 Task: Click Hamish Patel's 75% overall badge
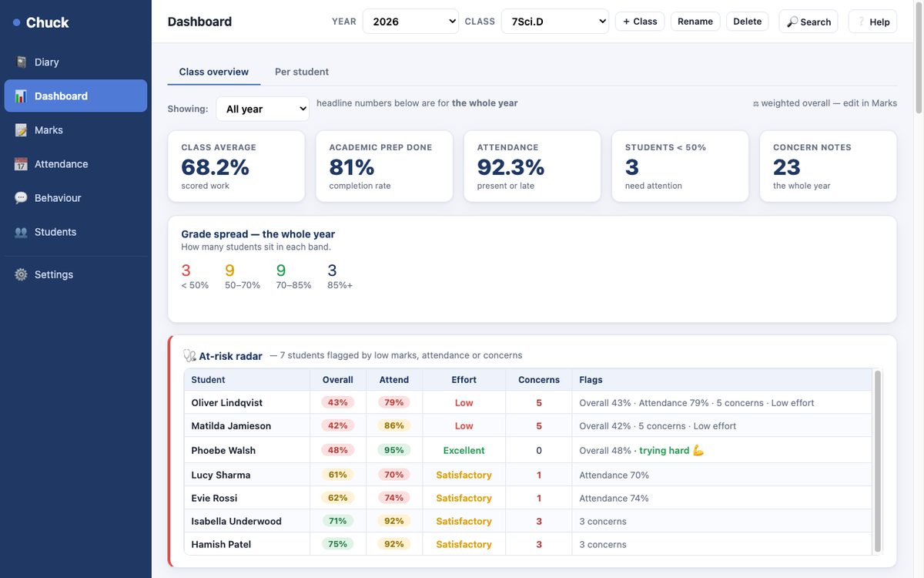point(338,544)
